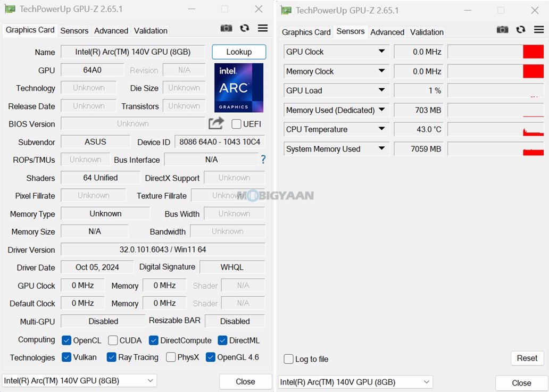Minimize the right GPU-Z Sensors window

[x=468, y=10]
